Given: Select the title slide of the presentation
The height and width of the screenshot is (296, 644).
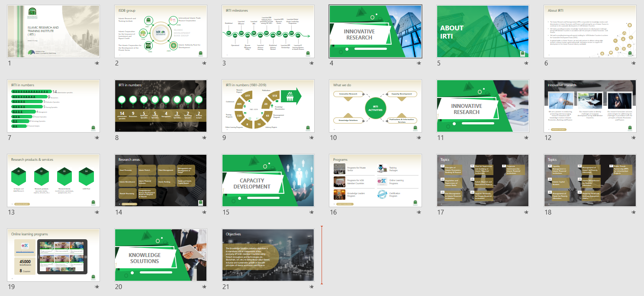Looking at the screenshot, I should (53, 31).
